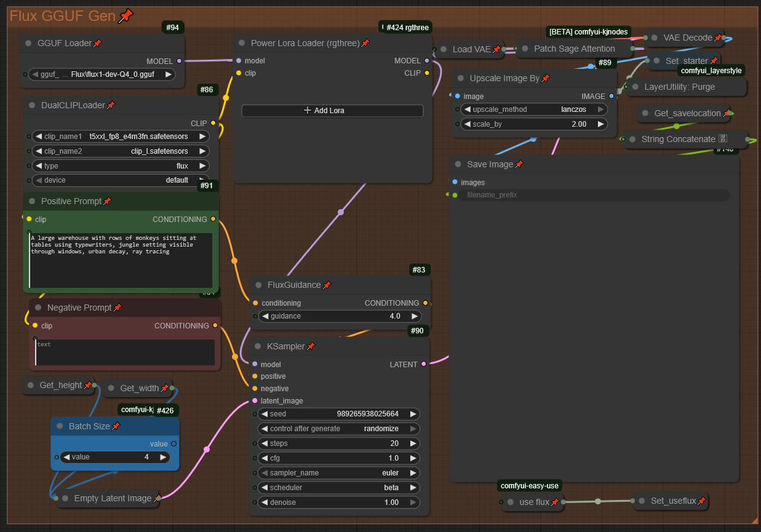Open the control after generate dropdown
The height and width of the screenshot is (532, 761).
coord(338,429)
